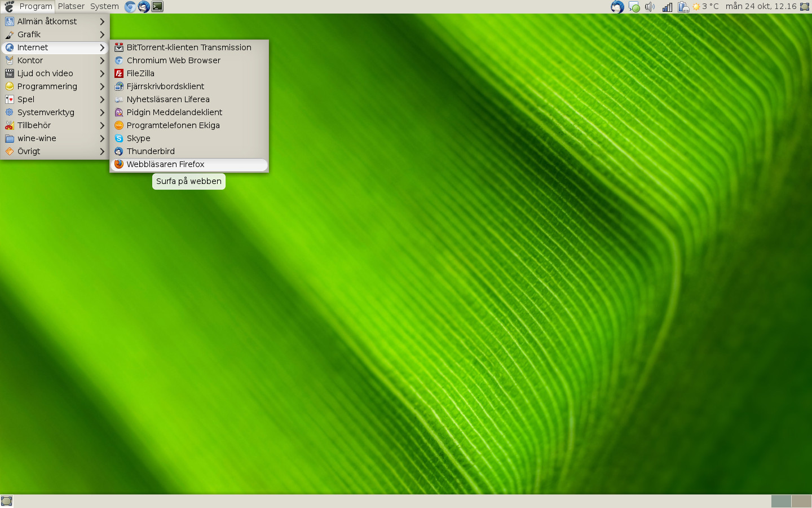Expand the Ljud och video submenu
Image resolution: width=812 pixels, height=508 pixels.
[55, 73]
